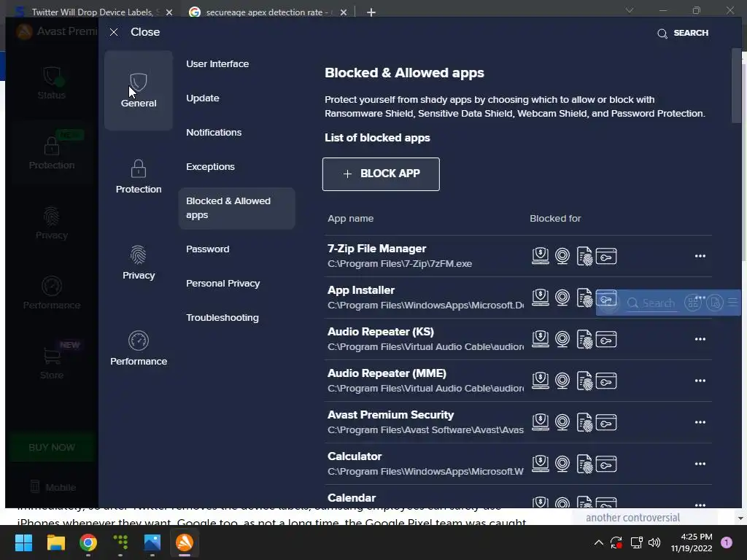Viewport: 747px width, 560px height.
Task: Click Ransomware Shield icon for Calculator
Action: [541, 464]
